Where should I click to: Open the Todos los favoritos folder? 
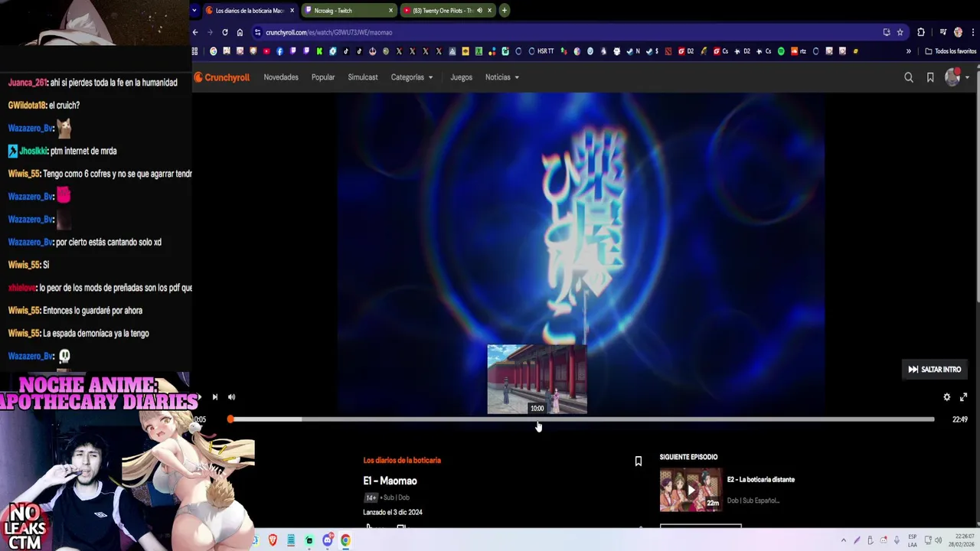tap(951, 51)
